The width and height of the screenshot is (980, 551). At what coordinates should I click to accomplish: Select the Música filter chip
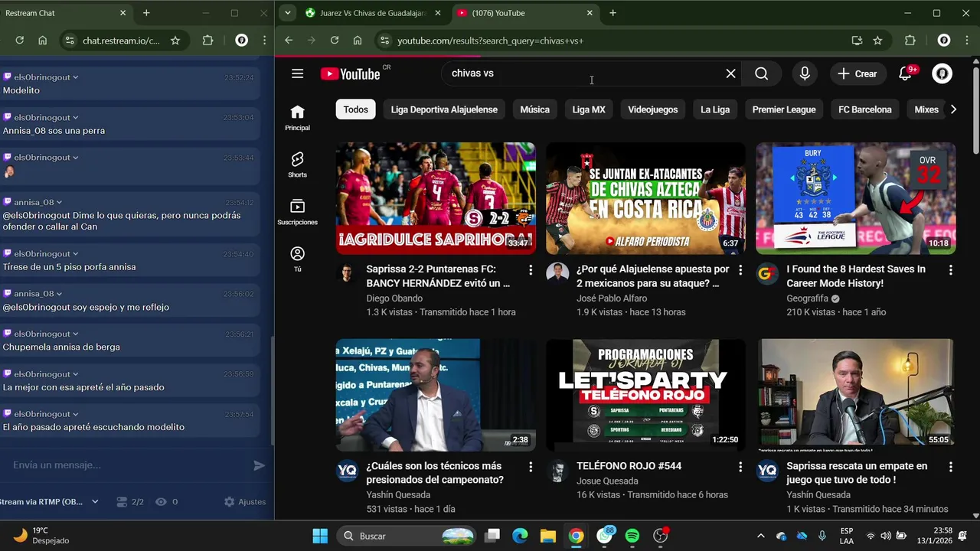(534, 109)
